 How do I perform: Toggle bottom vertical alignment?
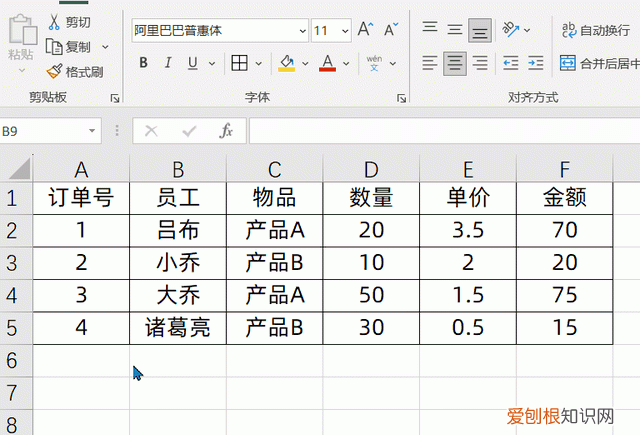click(480, 30)
